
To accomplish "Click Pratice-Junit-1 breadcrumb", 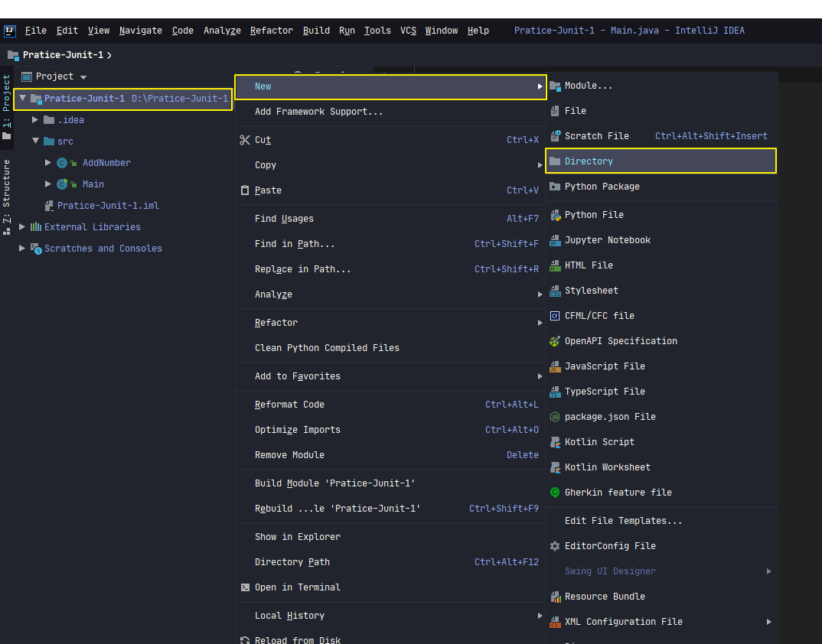I will click(63, 54).
